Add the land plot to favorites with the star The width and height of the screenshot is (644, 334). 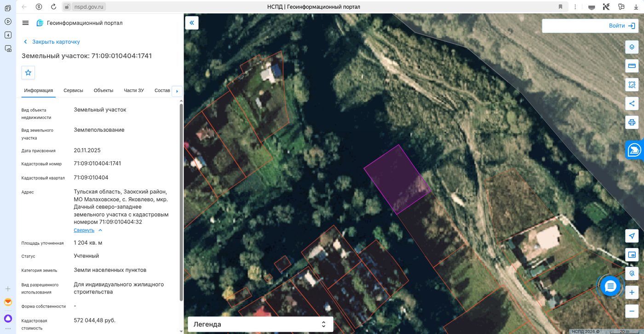click(28, 73)
